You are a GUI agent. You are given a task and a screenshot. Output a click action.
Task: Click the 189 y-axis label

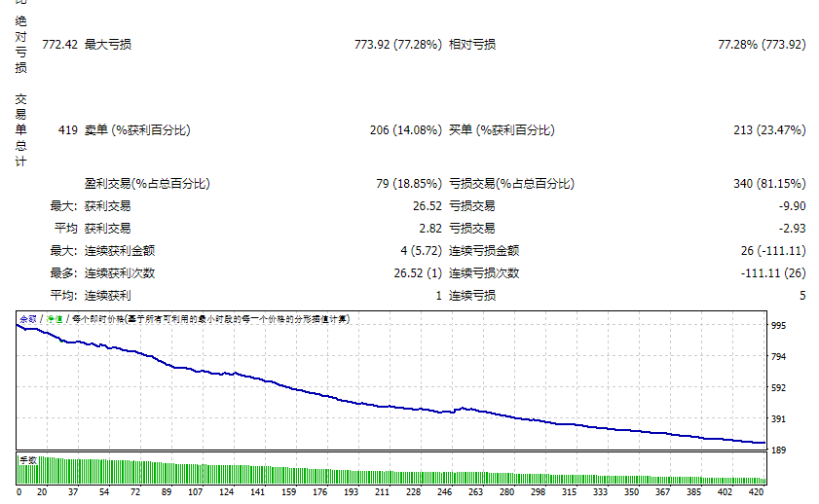coord(778,450)
